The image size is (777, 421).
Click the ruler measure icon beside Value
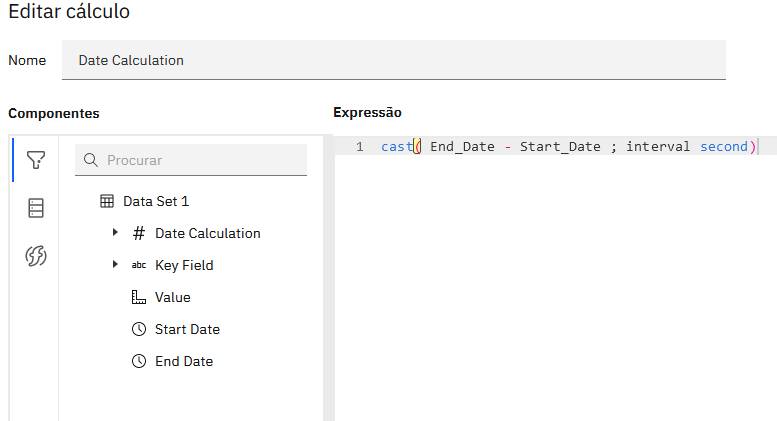(138, 297)
